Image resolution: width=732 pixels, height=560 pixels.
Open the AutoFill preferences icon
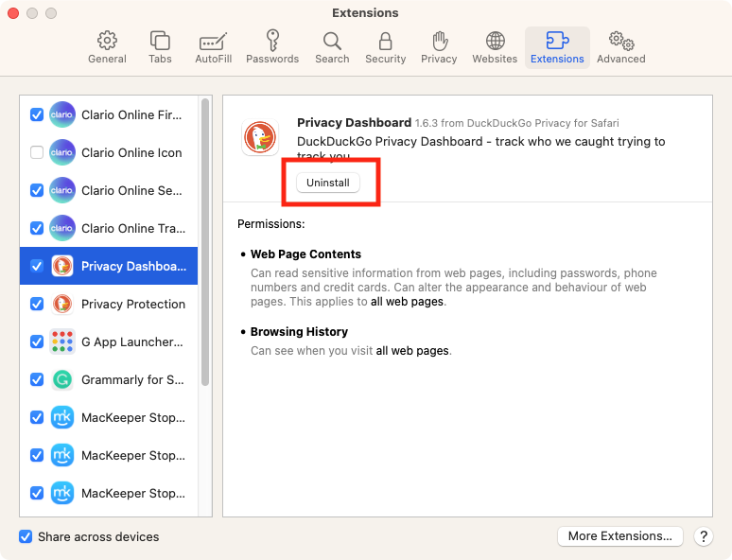[213, 42]
